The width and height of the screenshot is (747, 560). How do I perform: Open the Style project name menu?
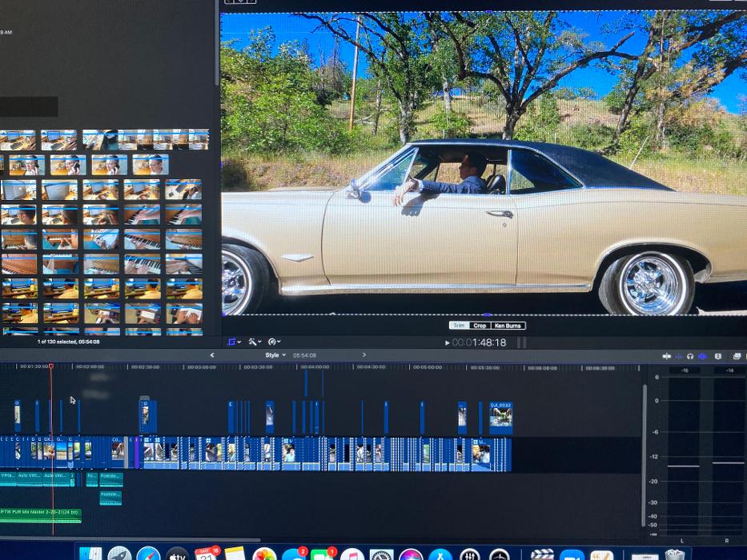[275, 355]
